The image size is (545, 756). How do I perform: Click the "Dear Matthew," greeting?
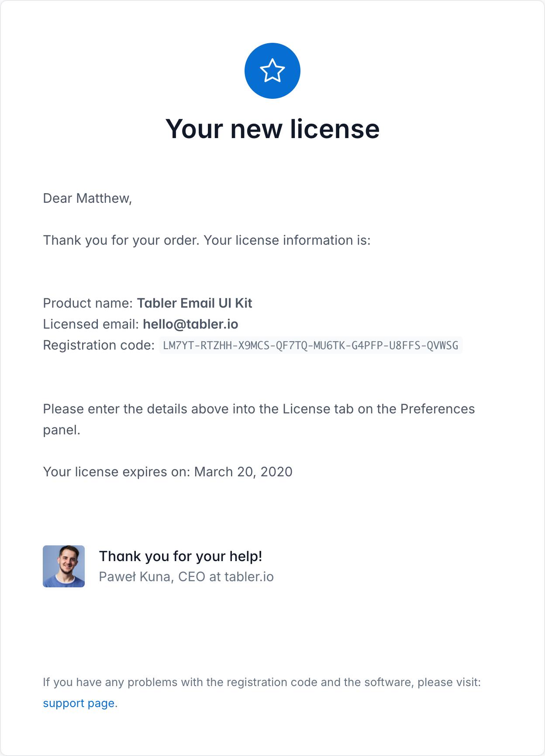click(87, 198)
